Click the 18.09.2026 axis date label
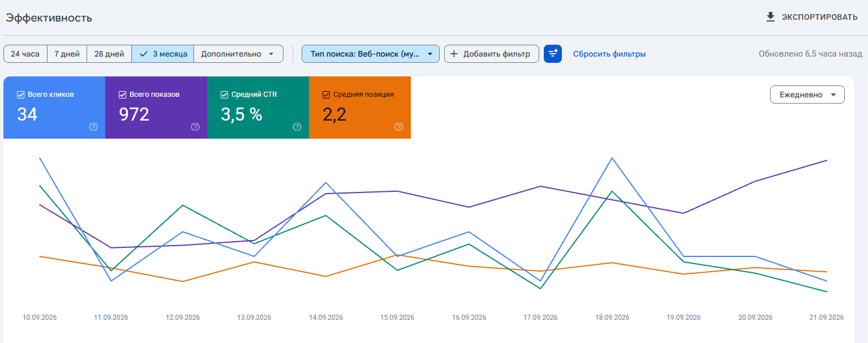 [x=612, y=318]
